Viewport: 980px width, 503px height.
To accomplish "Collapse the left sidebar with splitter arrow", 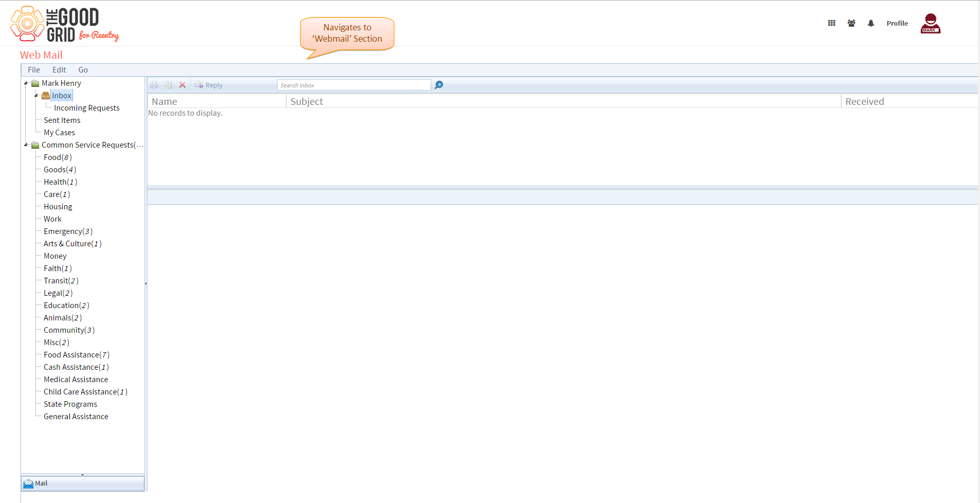I will 146,283.
